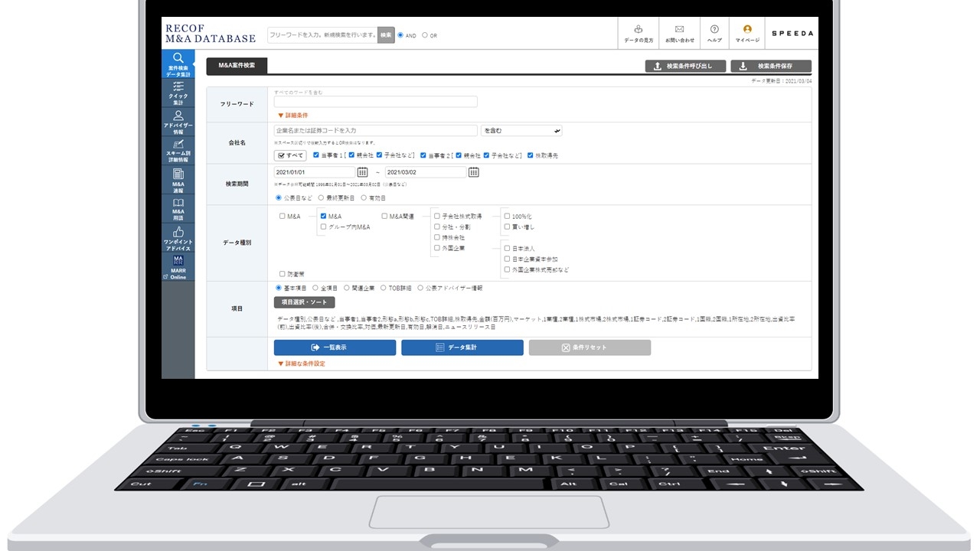Viewport: 980px width, 551px height.
Task: Expand 詳細な条件設定 at the bottom
Action: pyautogui.click(x=302, y=364)
